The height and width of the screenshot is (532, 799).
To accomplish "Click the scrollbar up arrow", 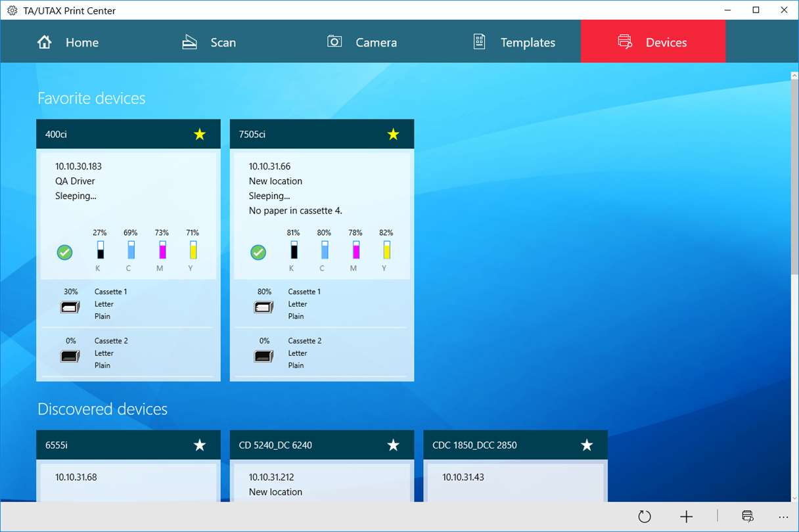I will [794, 76].
